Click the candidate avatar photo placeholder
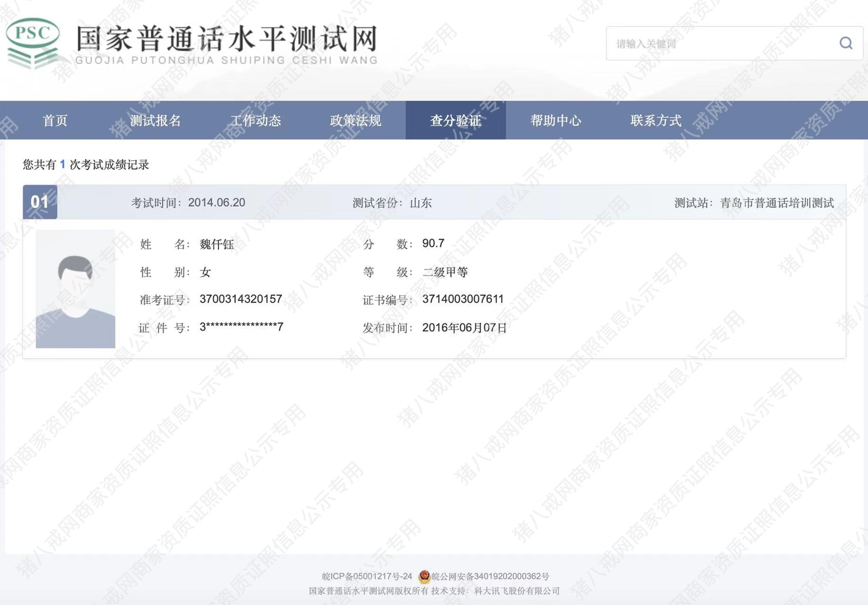The width and height of the screenshot is (868, 605). click(x=76, y=289)
